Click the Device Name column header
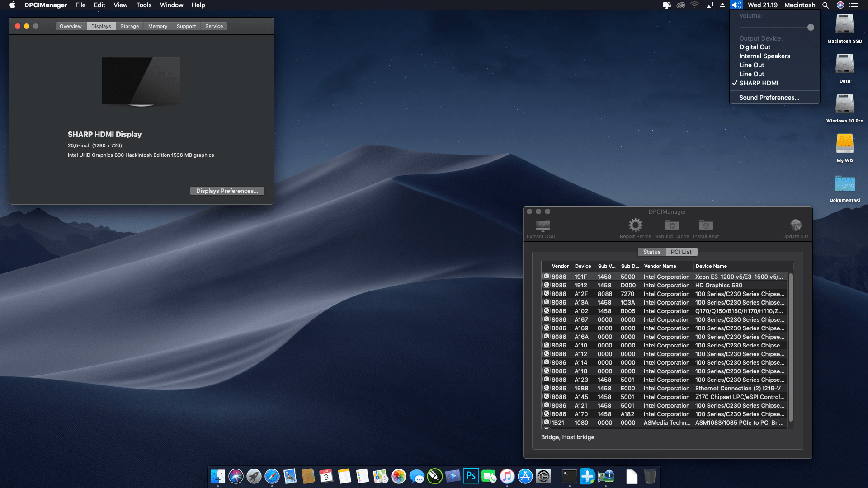Screen dimensions: 868x488 pyautogui.click(x=741, y=266)
